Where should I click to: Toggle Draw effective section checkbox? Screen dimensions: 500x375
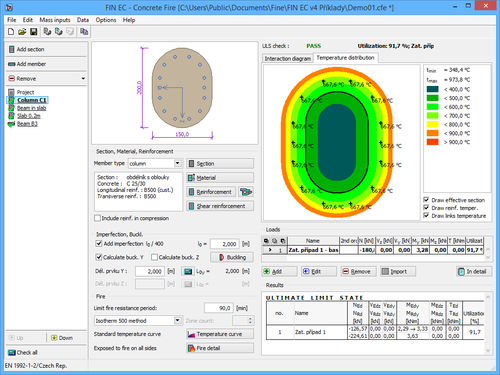click(x=426, y=200)
